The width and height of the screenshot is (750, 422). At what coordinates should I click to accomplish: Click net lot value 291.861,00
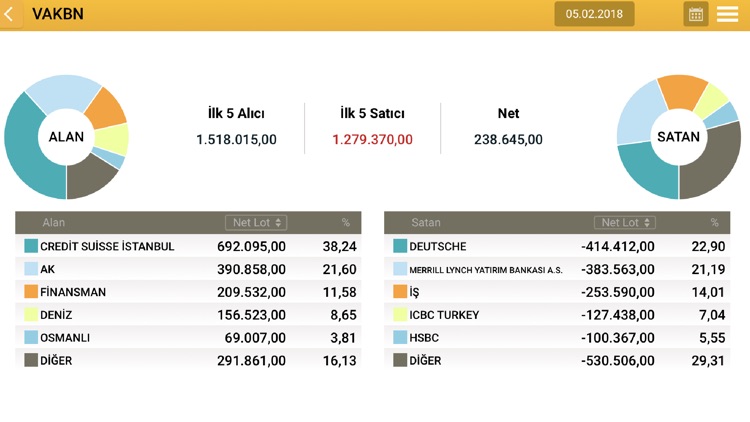[252, 360]
